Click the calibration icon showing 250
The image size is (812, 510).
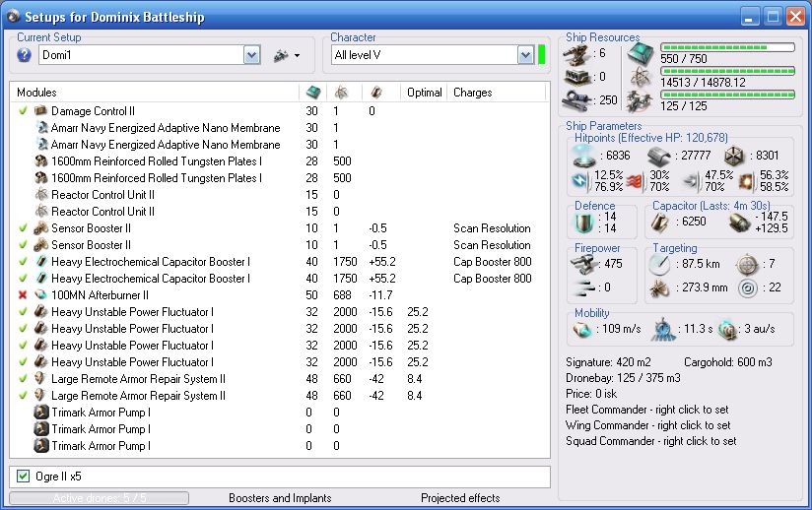(577, 99)
